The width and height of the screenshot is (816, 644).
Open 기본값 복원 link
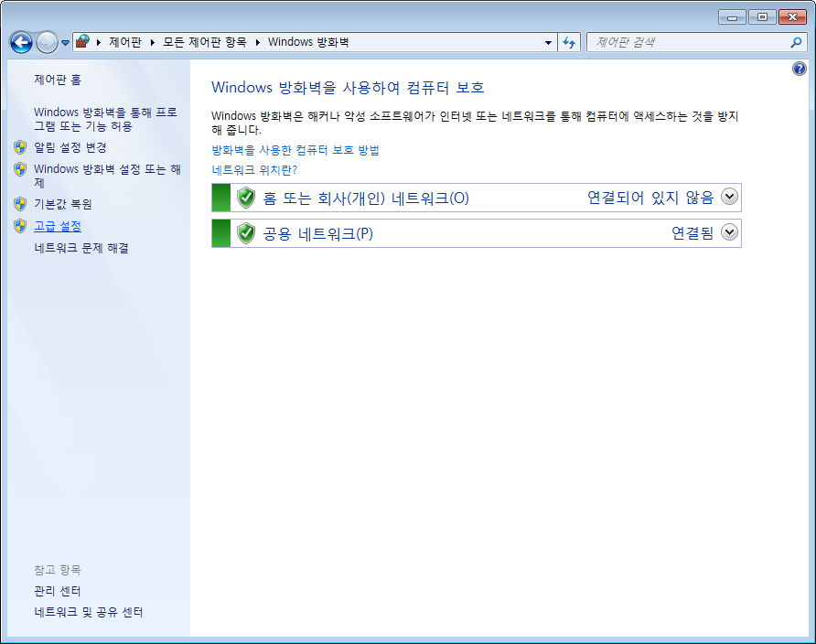[63, 204]
